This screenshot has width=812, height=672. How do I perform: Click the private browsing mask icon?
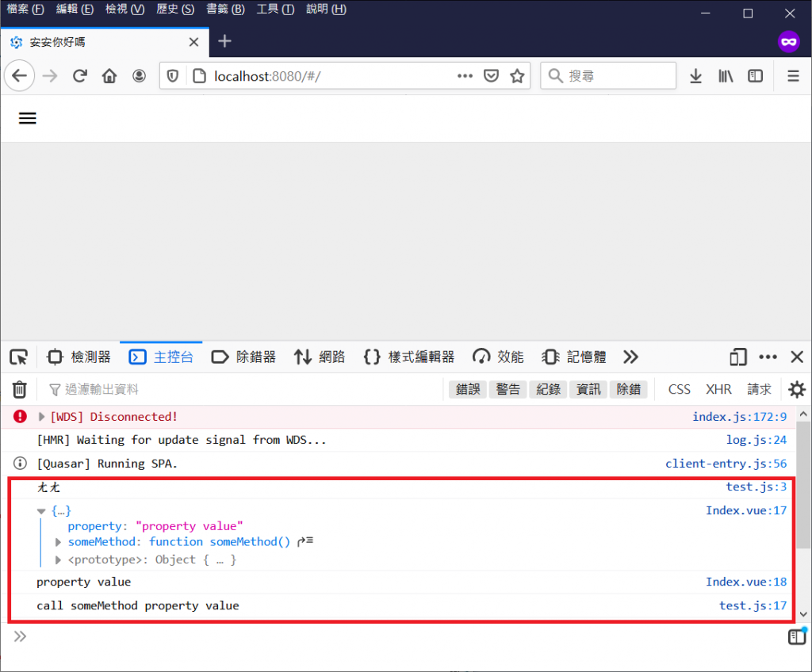click(789, 41)
